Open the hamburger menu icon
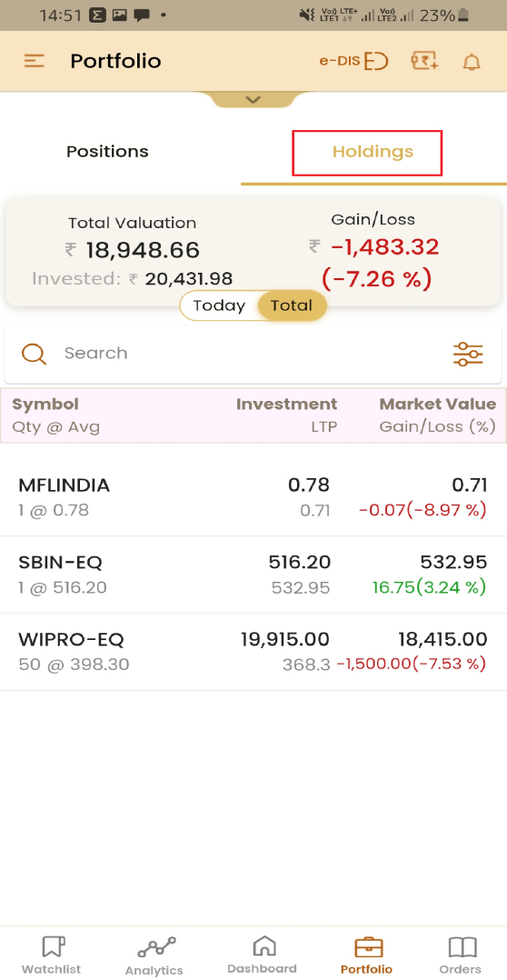This screenshot has width=507, height=980. coord(35,61)
